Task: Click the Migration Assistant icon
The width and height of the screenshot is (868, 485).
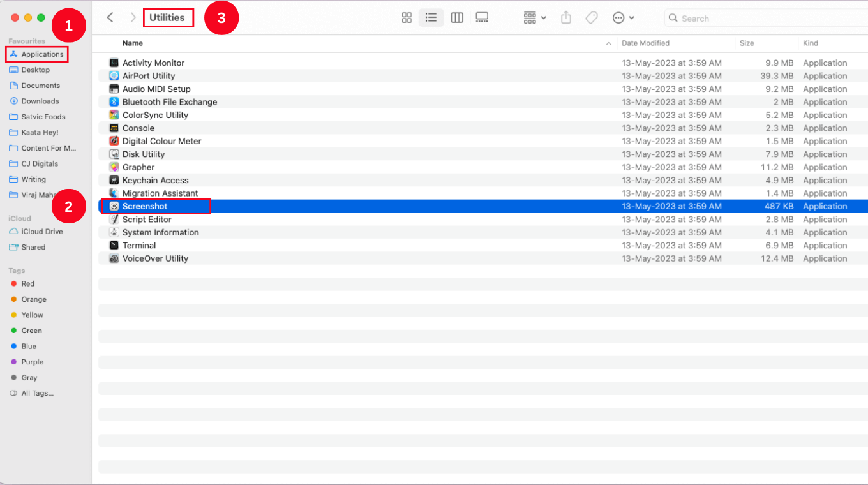Action: tap(114, 193)
